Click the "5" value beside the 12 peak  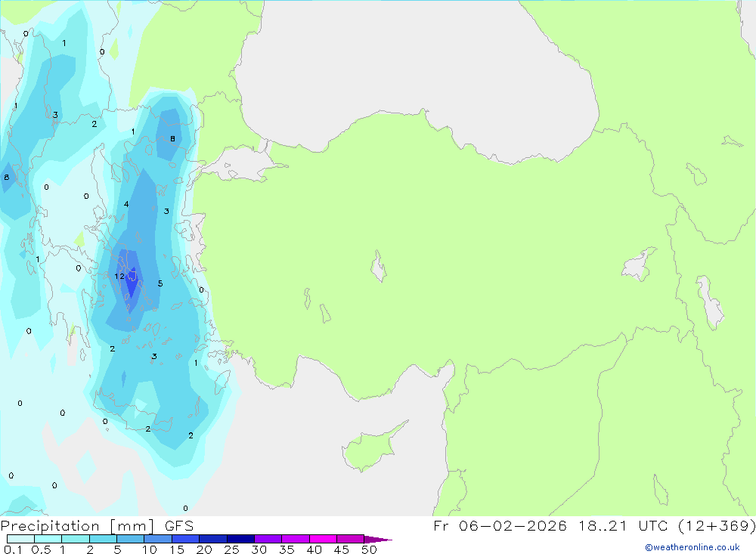[x=160, y=283]
